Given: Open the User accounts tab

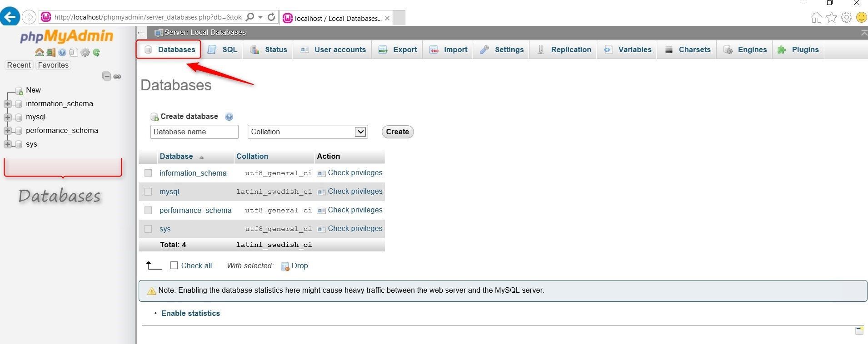Looking at the screenshot, I should pyautogui.click(x=333, y=49).
